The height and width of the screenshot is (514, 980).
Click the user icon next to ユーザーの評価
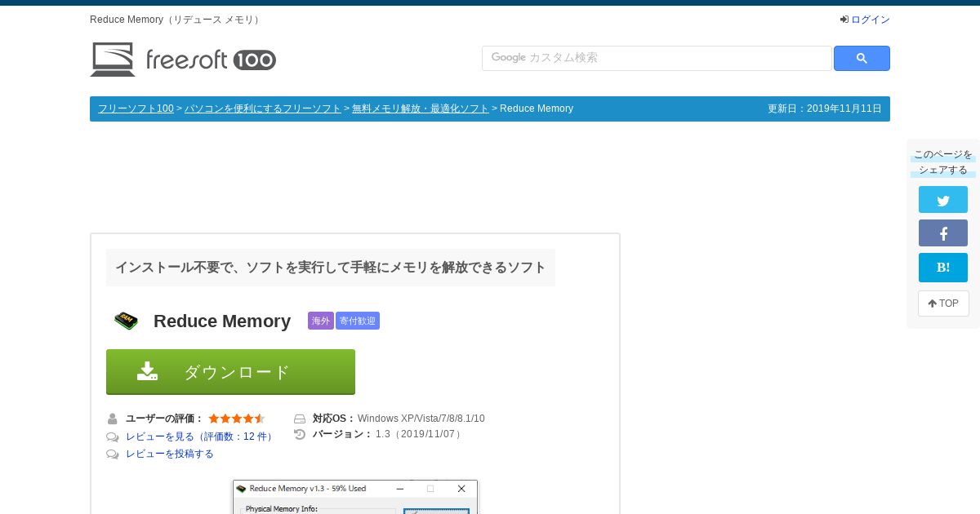[x=113, y=419]
